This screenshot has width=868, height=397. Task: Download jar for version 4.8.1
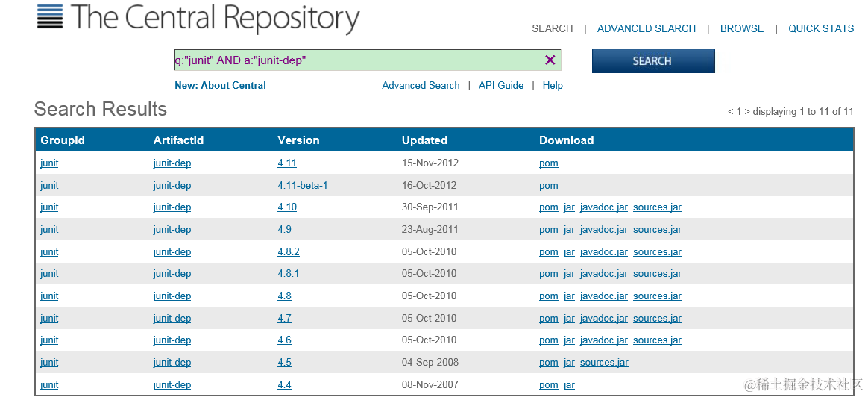pyautogui.click(x=569, y=274)
